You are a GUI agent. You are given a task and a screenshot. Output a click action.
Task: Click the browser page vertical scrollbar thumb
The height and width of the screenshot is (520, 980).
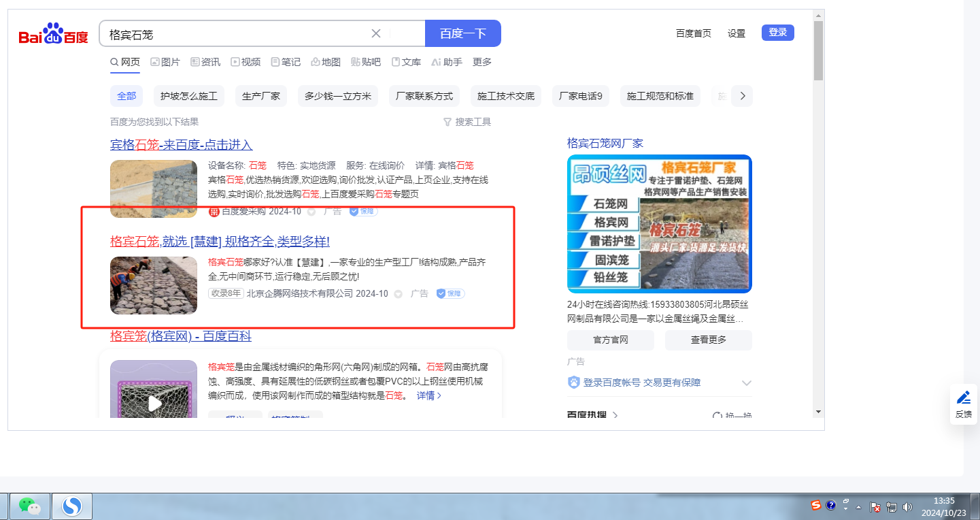pyautogui.click(x=818, y=51)
